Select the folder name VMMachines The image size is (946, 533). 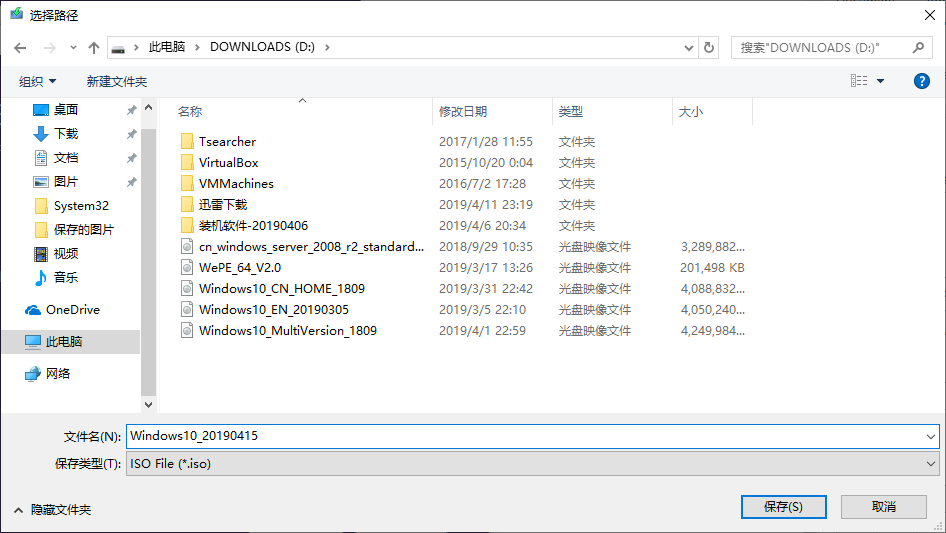coord(236,184)
